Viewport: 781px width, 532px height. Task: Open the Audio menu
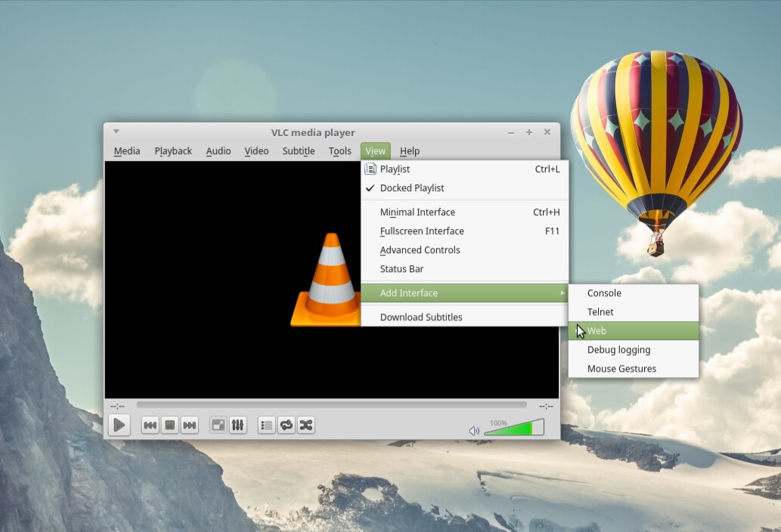218,151
